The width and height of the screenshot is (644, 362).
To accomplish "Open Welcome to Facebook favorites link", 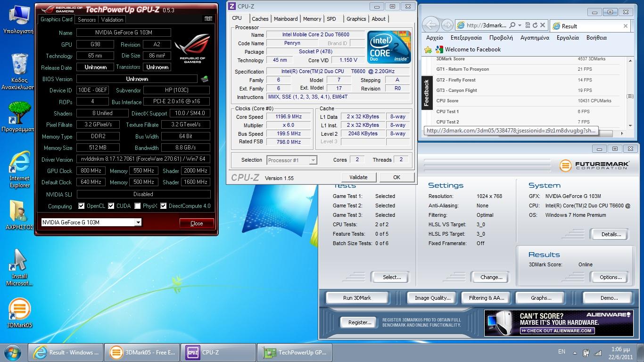I will click(x=468, y=49).
